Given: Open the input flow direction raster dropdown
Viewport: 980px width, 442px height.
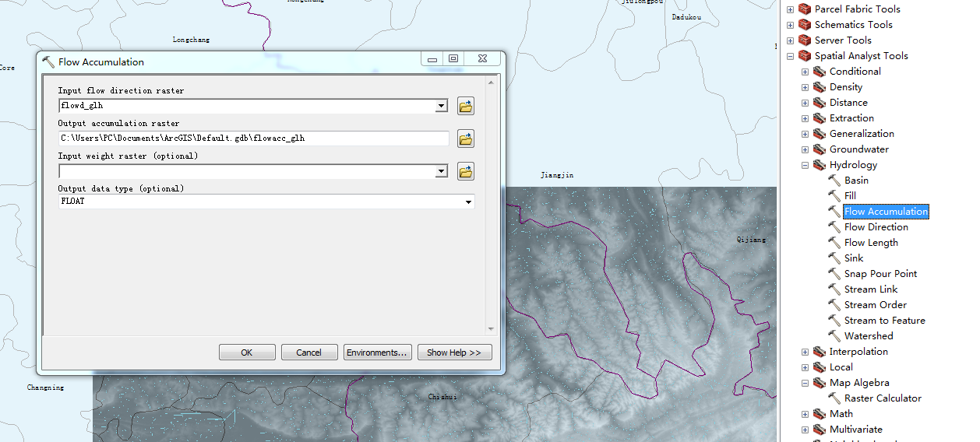Looking at the screenshot, I should [442, 106].
